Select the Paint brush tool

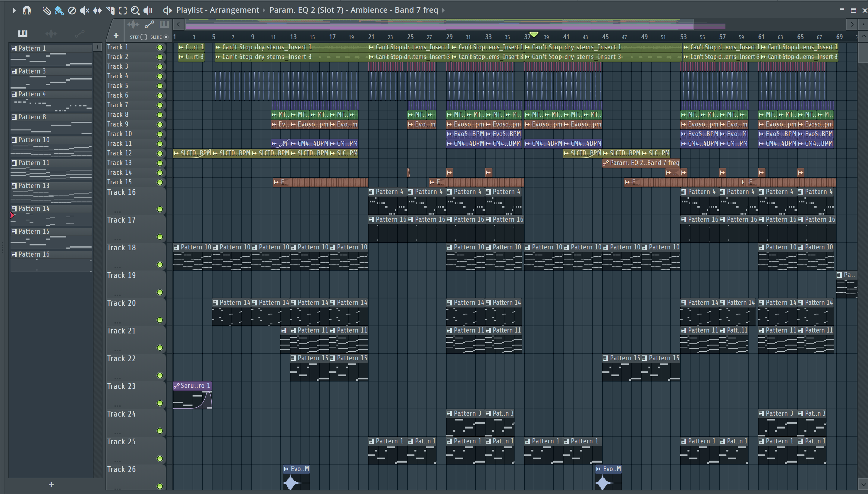(59, 11)
